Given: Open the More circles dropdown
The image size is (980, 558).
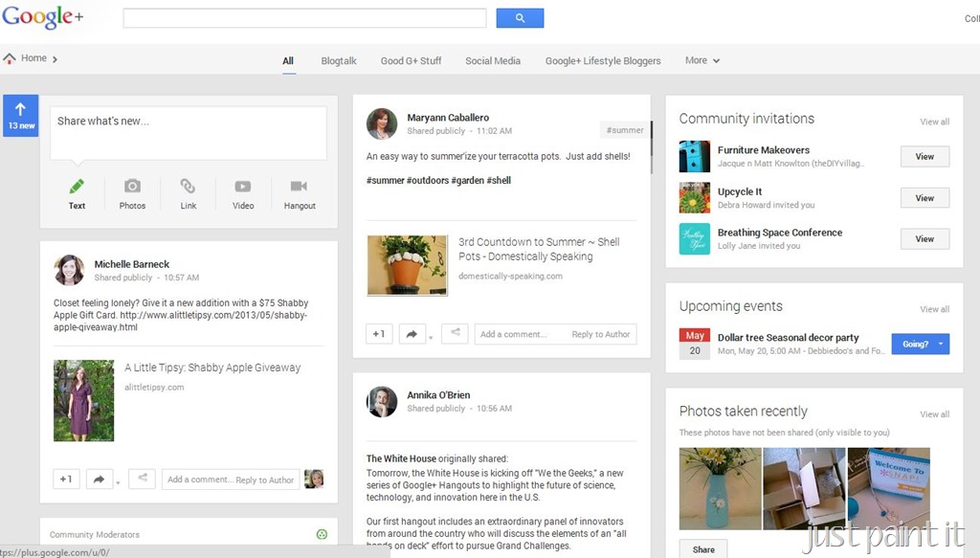Looking at the screenshot, I should coord(702,60).
